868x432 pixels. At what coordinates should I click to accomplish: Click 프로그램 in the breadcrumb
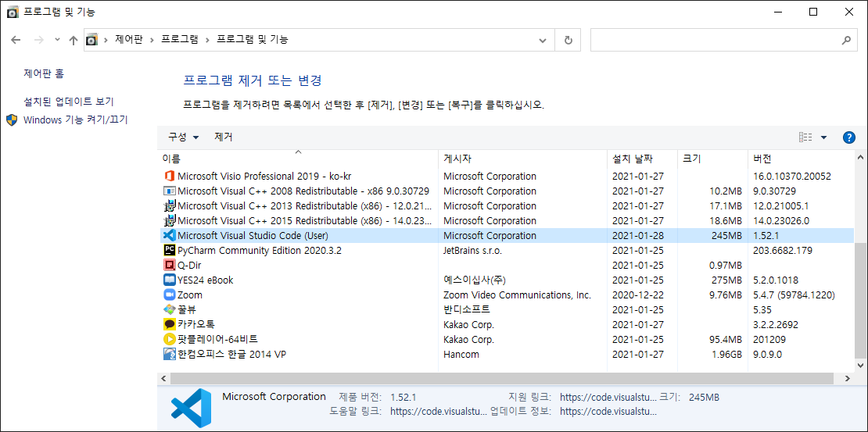[179, 39]
